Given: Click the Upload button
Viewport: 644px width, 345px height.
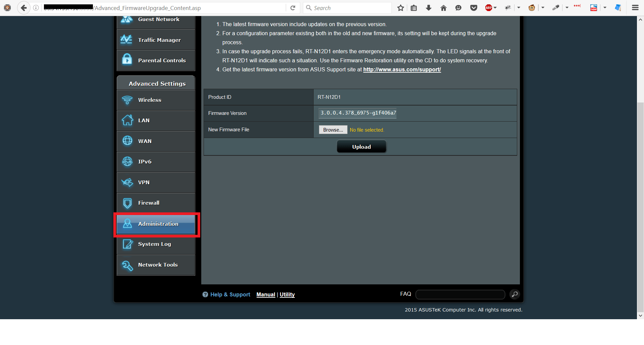Looking at the screenshot, I should [x=362, y=147].
